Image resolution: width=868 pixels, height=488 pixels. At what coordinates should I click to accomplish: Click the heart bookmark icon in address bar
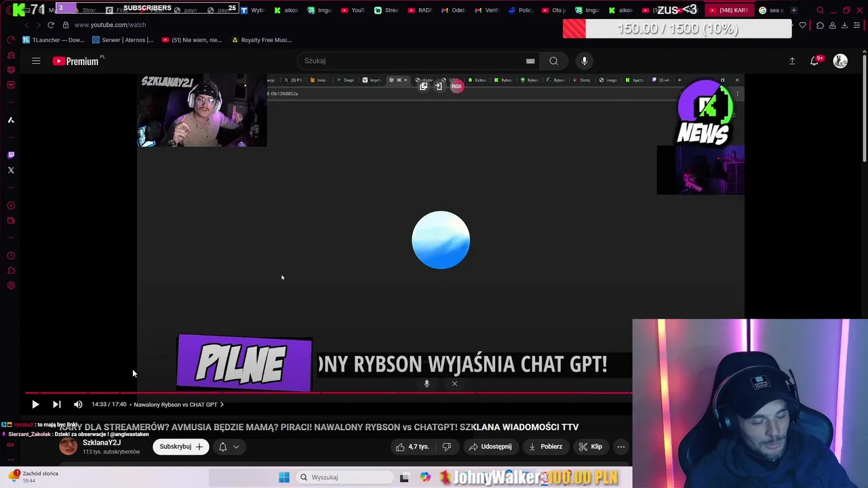(x=803, y=25)
